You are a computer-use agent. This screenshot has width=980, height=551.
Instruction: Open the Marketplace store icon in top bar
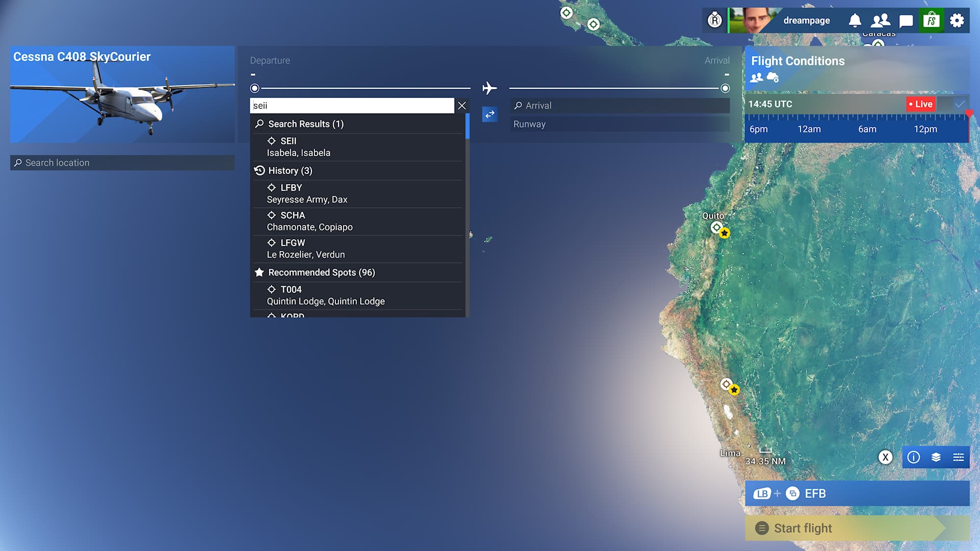(x=931, y=20)
